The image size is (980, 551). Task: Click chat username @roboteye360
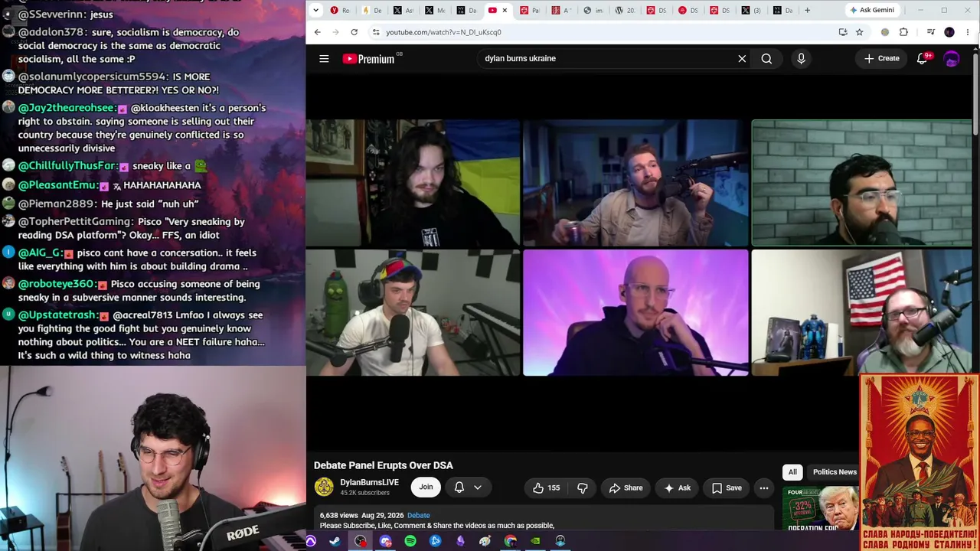[57, 284]
